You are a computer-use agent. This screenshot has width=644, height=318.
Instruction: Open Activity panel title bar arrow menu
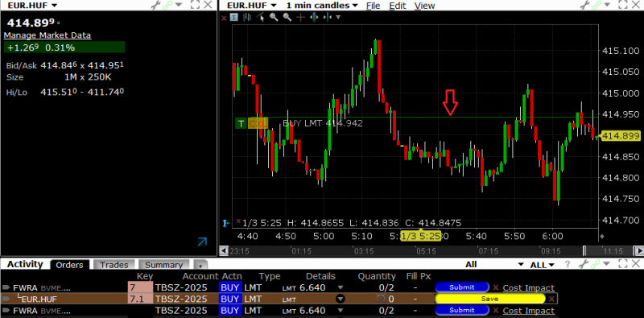point(607,265)
